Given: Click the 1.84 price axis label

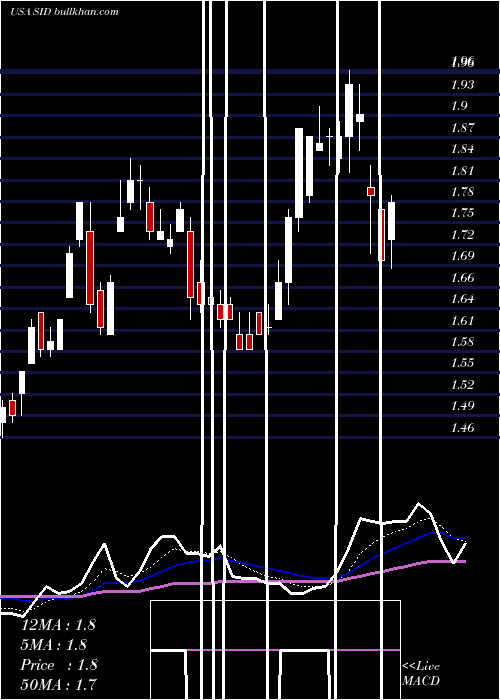Looking at the screenshot, I should tap(462, 149).
